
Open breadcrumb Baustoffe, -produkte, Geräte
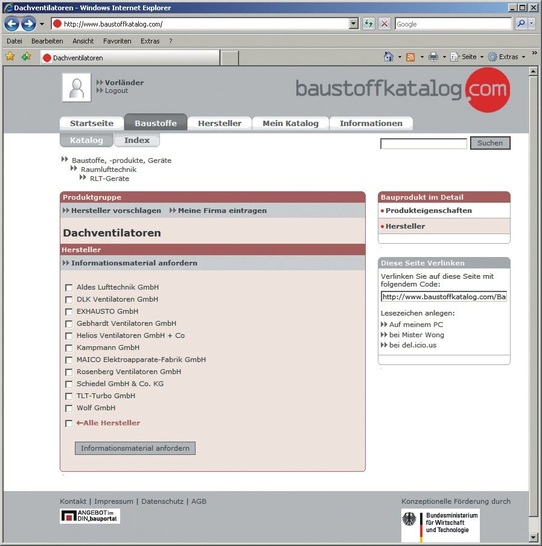tap(121, 161)
